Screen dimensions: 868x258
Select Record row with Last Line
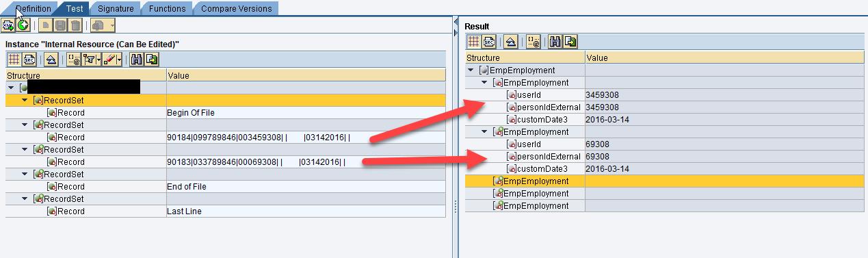click(x=225, y=211)
